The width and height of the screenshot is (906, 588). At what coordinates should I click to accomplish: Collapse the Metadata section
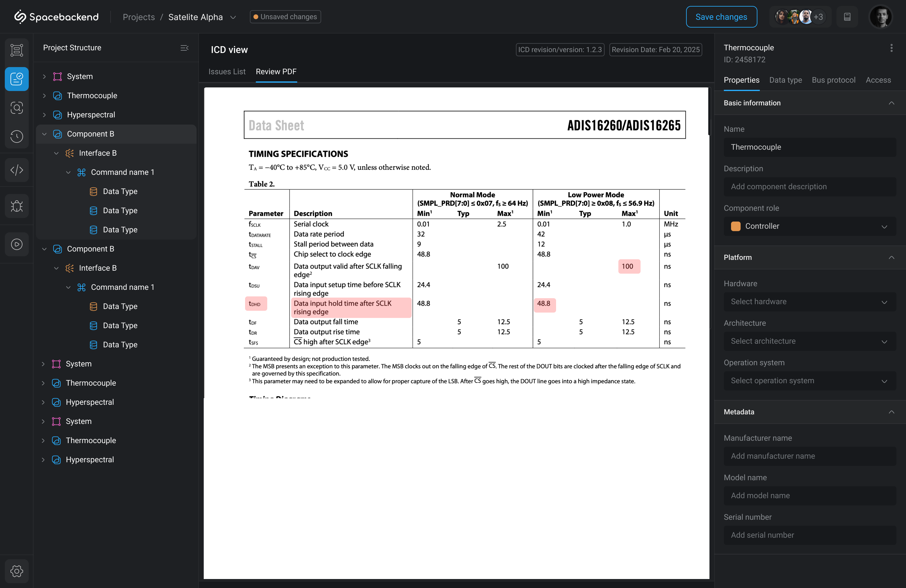[x=892, y=412]
